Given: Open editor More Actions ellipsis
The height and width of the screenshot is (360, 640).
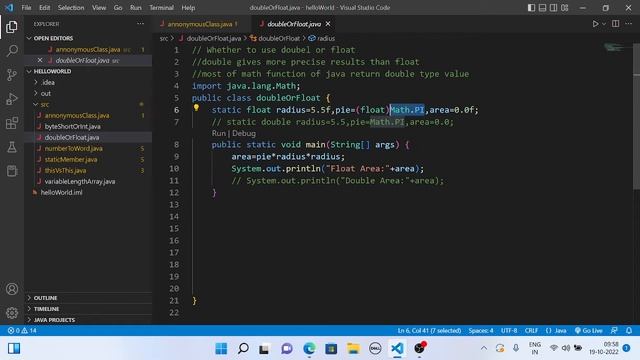Looking at the screenshot, I should 629,24.
